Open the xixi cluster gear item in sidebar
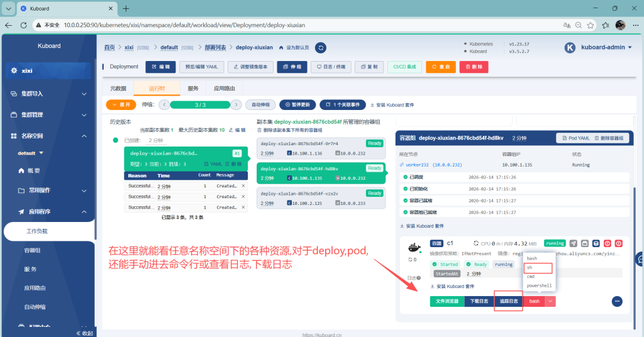The height and width of the screenshot is (337, 644). [x=47, y=70]
